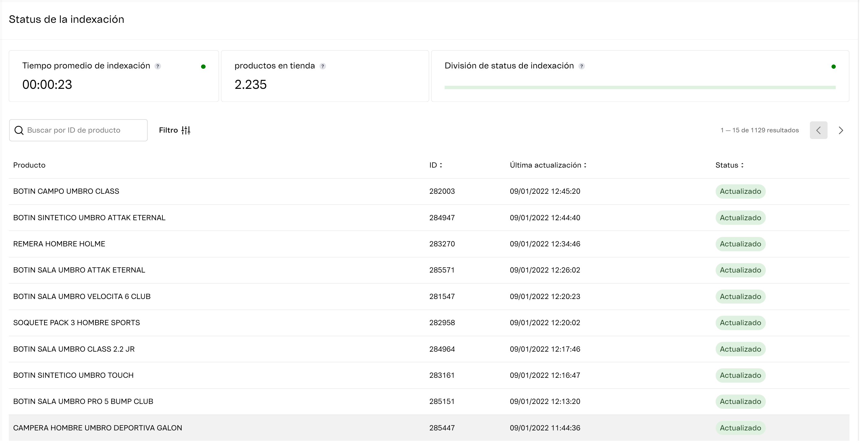Click the filter sliders icon beside Filtro
The image size is (868, 445).
(186, 130)
